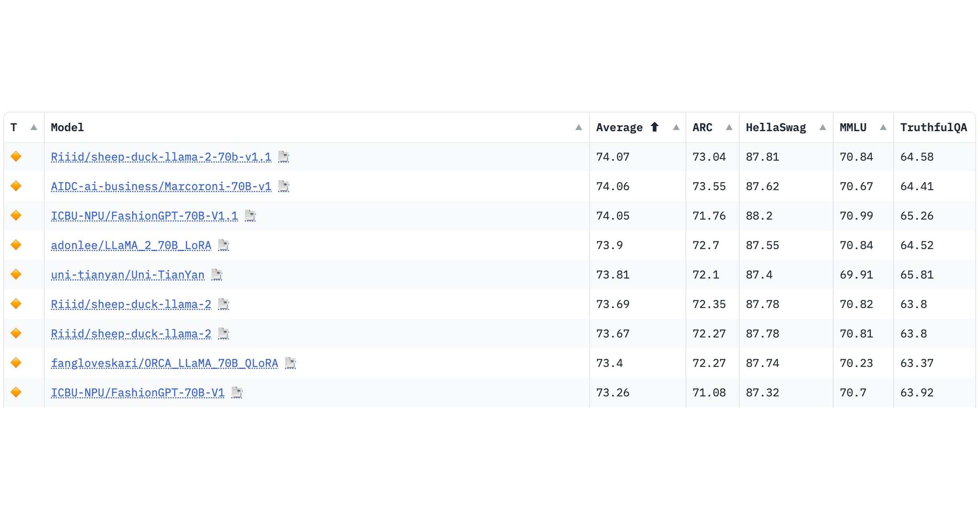Click the bold ascending sort arrow on Average

tap(655, 126)
